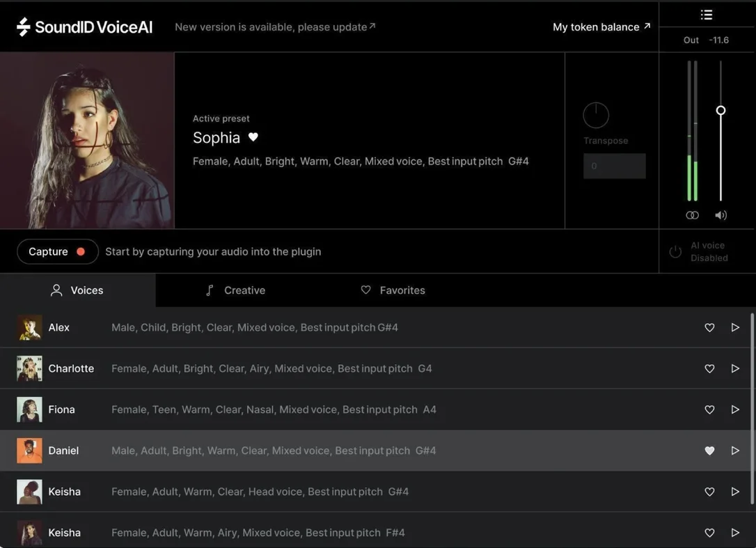The height and width of the screenshot is (548, 756).
Task: Click the stereo link circles icon
Action: pos(693,215)
